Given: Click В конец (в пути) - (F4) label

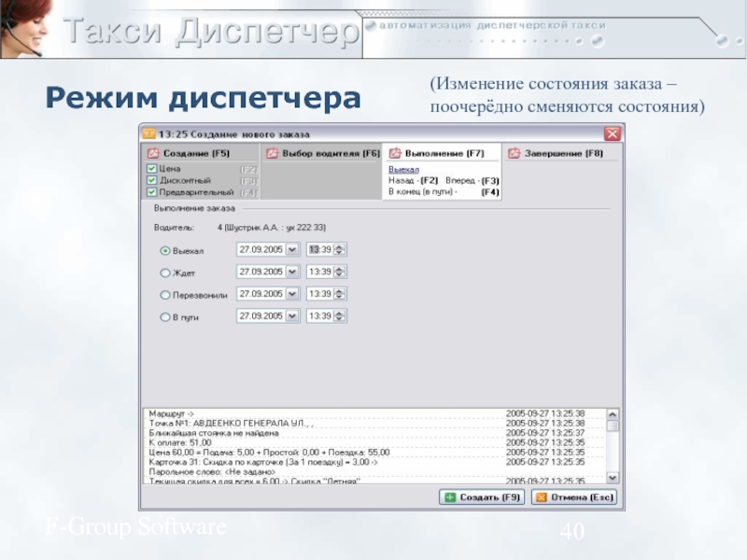Looking at the screenshot, I should pos(444,192).
